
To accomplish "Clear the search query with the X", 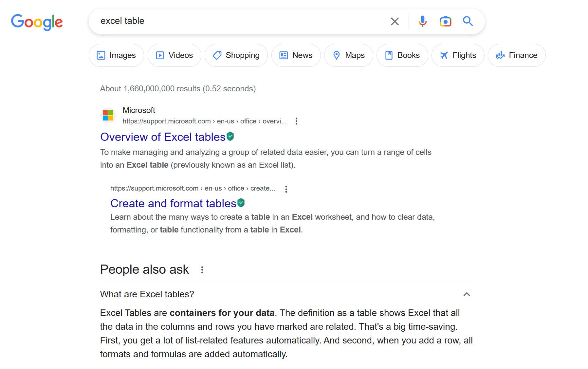I will coord(395,21).
